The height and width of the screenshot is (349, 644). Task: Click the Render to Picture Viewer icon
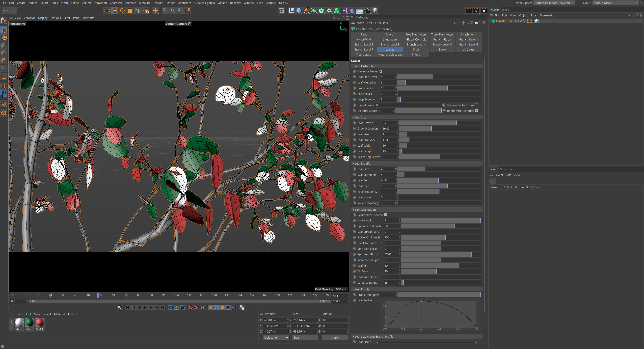[x=476, y=11]
